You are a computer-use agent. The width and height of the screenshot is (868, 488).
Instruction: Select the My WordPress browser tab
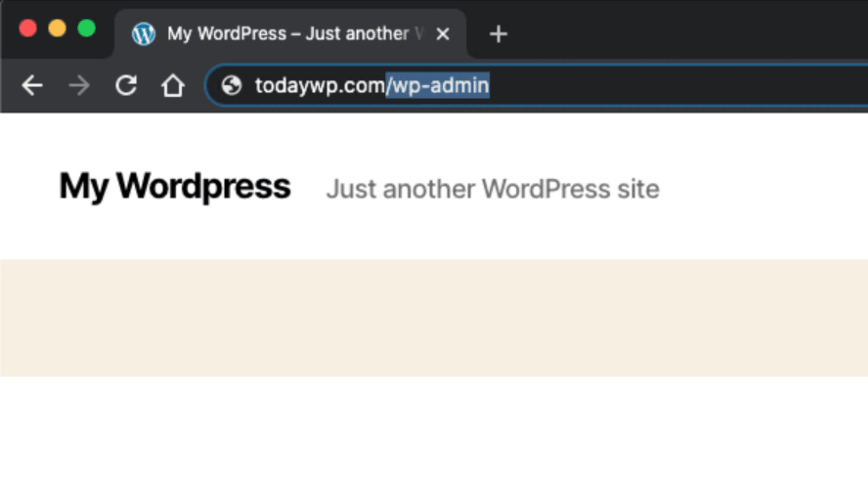[290, 34]
